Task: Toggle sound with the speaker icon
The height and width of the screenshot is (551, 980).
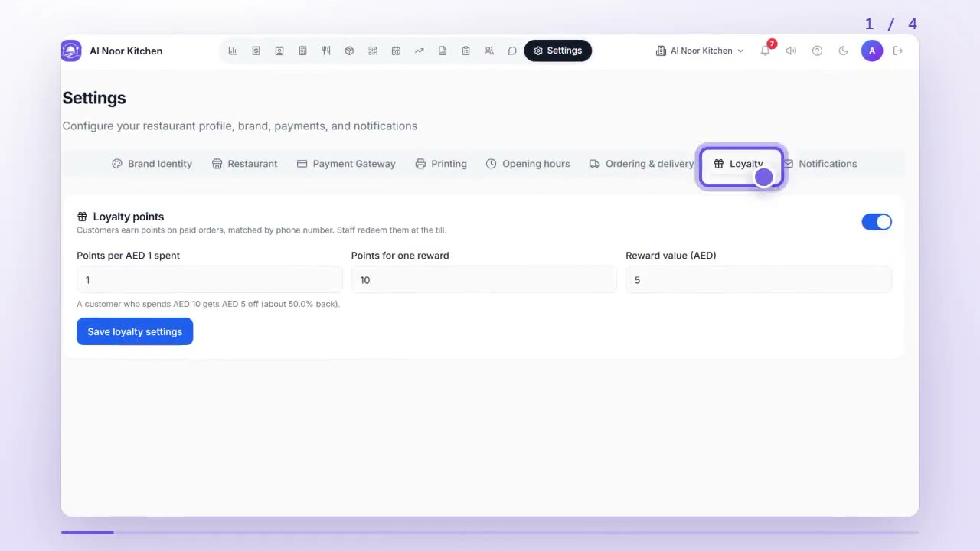Action: coord(791,51)
